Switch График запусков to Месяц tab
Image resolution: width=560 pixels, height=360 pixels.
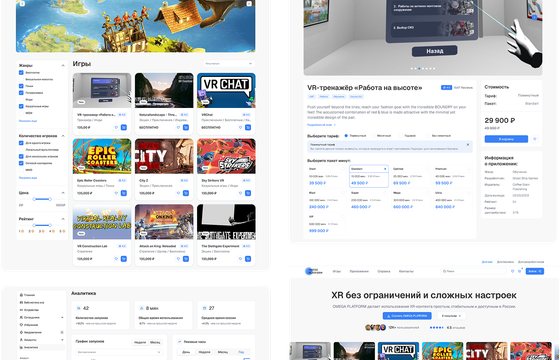(155, 342)
